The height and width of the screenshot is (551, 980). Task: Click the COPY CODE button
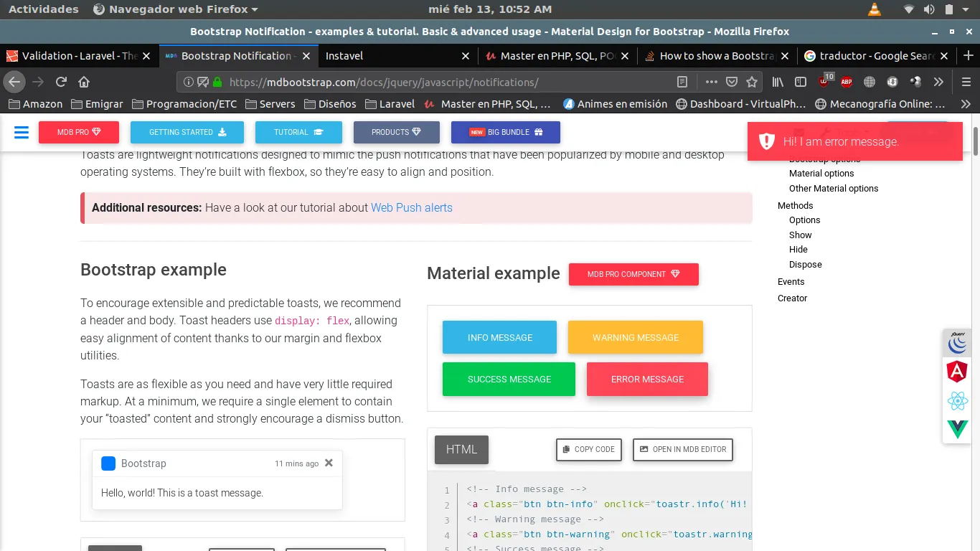(x=589, y=449)
